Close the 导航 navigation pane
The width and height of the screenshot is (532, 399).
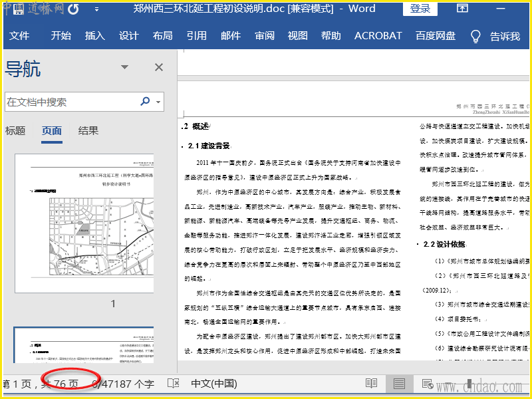(x=159, y=67)
